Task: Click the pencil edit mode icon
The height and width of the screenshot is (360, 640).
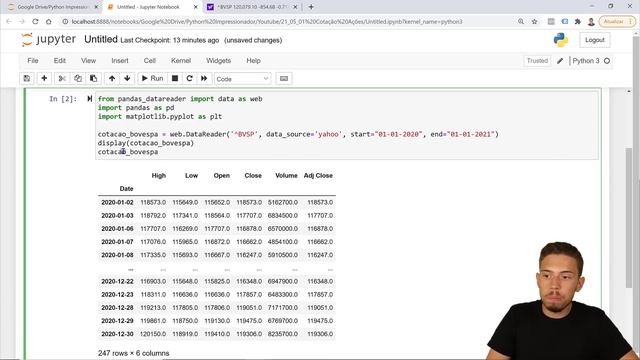Action: (560, 61)
